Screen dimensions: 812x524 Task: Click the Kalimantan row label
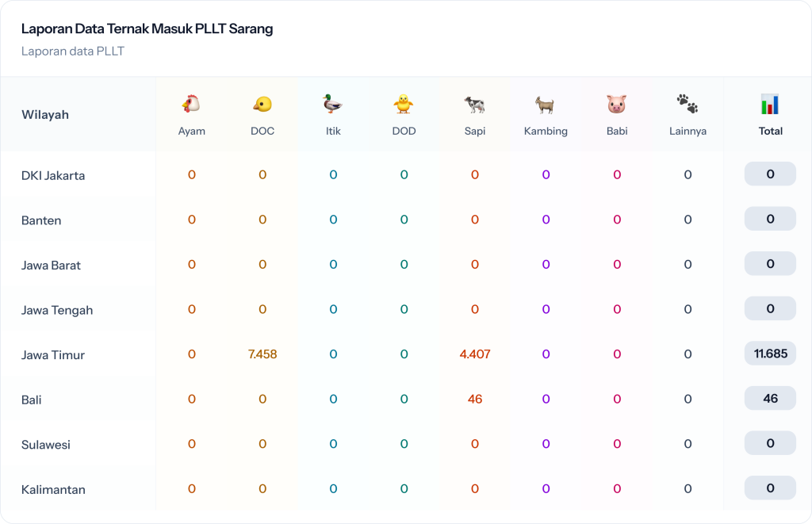click(53, 490)
